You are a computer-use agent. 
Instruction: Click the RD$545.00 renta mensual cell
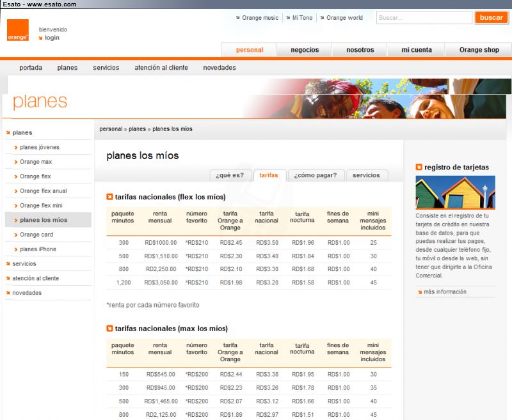(161, 375)
